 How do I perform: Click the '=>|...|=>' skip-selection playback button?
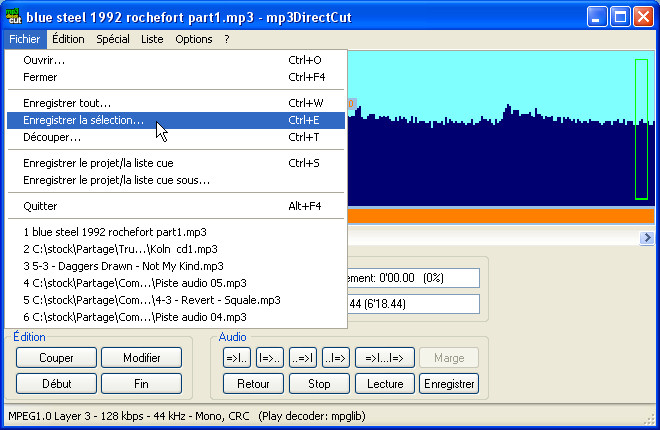383,358
